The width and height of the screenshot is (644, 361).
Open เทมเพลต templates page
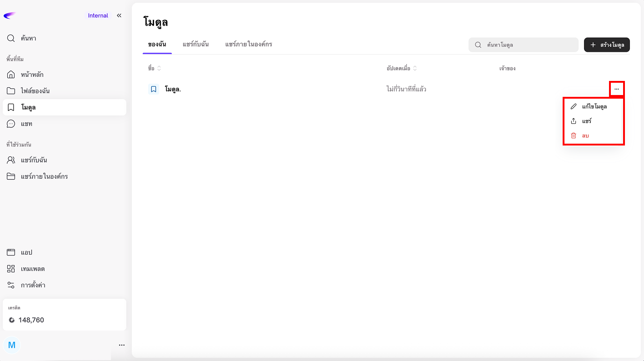coord(32,269)
